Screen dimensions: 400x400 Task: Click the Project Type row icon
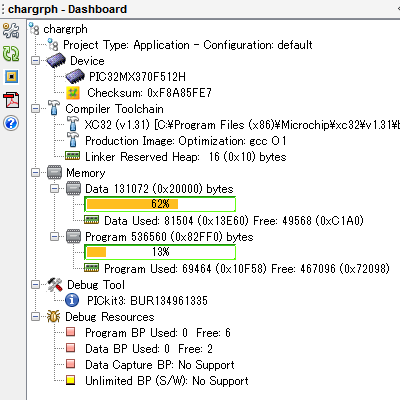coord(53,45)
